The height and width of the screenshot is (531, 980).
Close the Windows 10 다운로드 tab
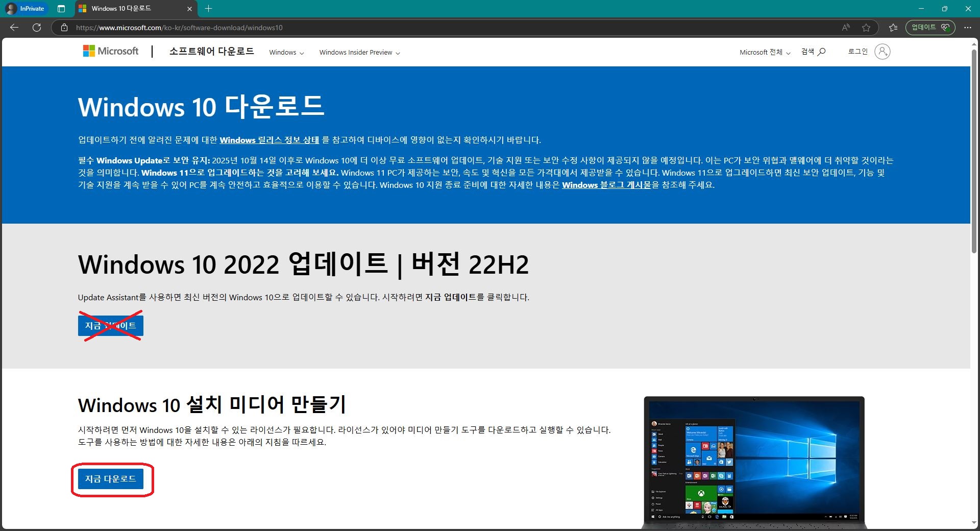(x=189, y=9)
